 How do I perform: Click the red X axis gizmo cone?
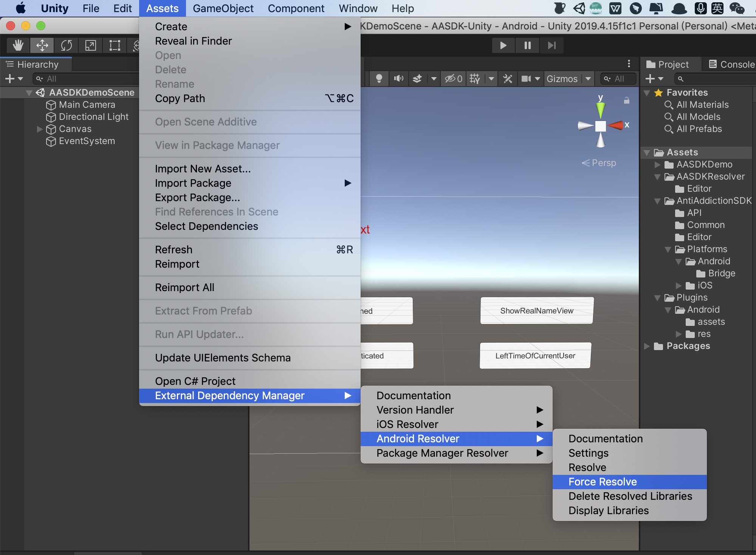pos(616,125)
